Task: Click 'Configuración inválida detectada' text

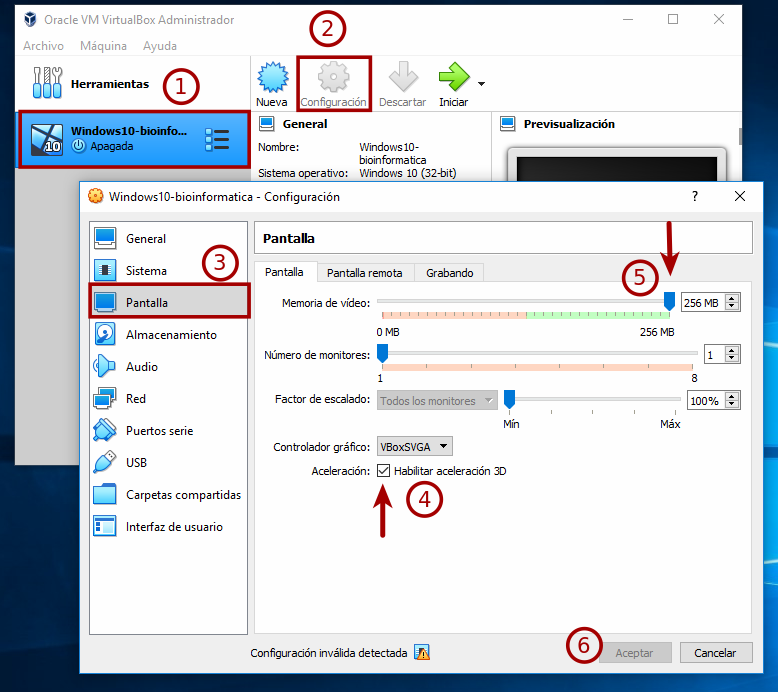Action: [328, 653]
